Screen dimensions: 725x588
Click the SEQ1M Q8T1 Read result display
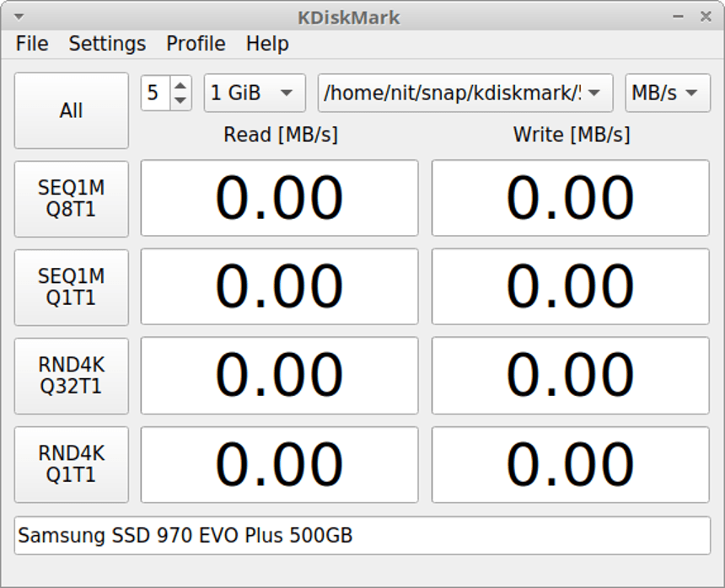click(x=279, y=198)
